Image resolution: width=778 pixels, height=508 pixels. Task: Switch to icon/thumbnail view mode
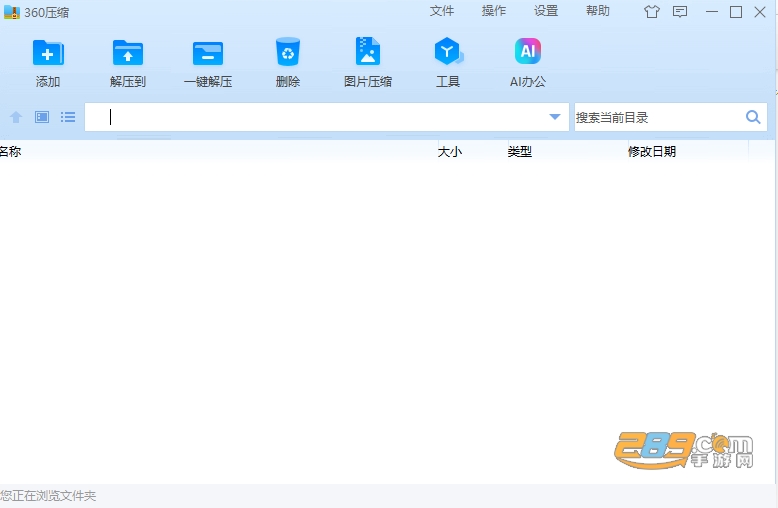click(42, 117)
